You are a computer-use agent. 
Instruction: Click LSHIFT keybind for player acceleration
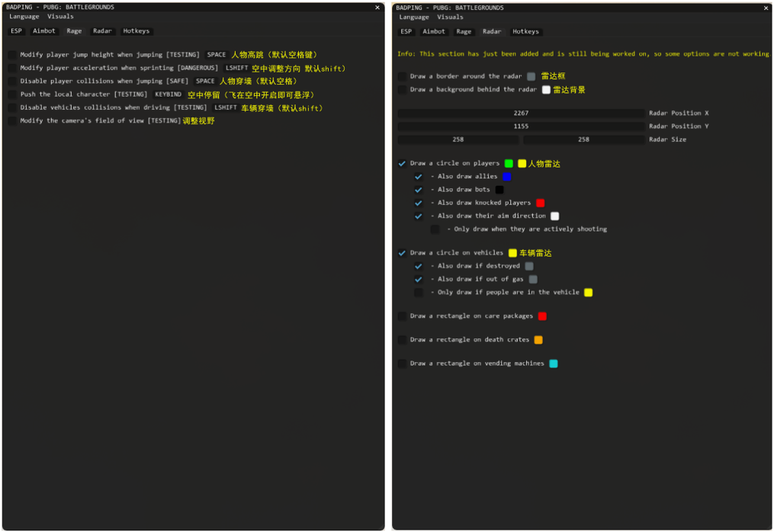(236, 68)
